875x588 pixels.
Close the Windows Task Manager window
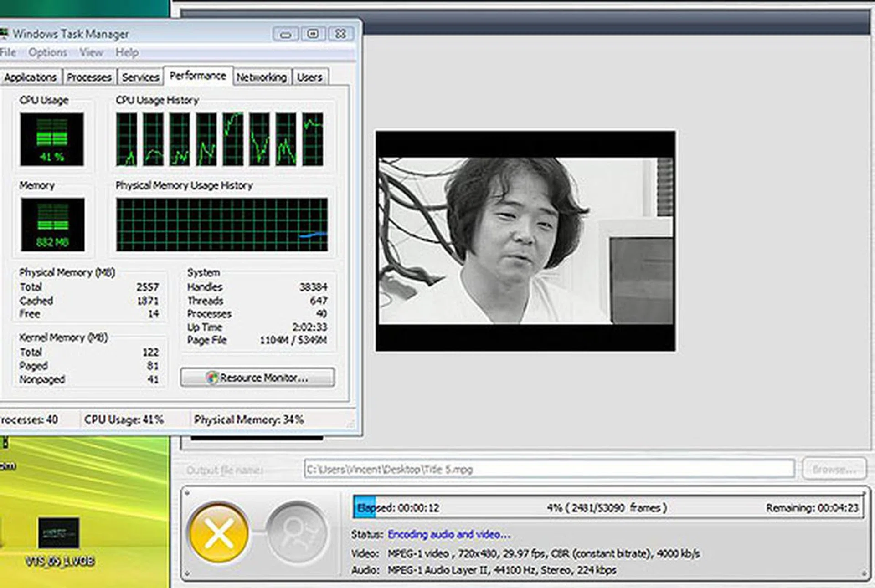(340, 34)
